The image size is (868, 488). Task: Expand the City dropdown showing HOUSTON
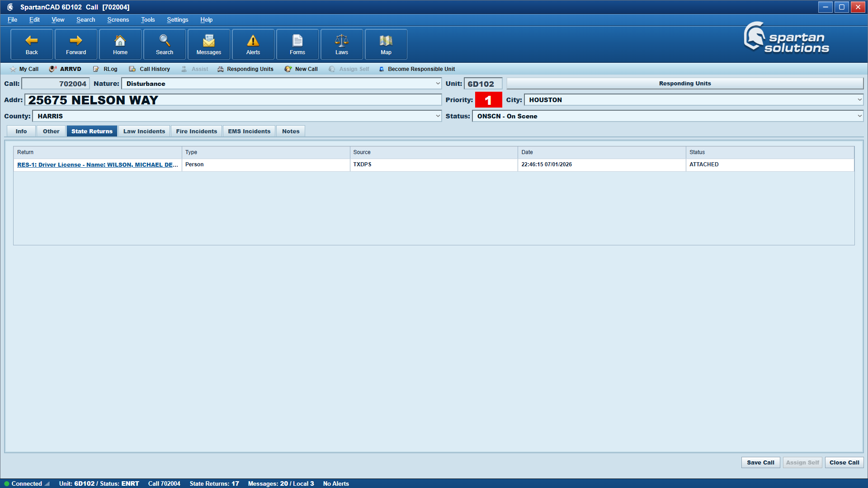pyautogui.click(x=859, y=100)
